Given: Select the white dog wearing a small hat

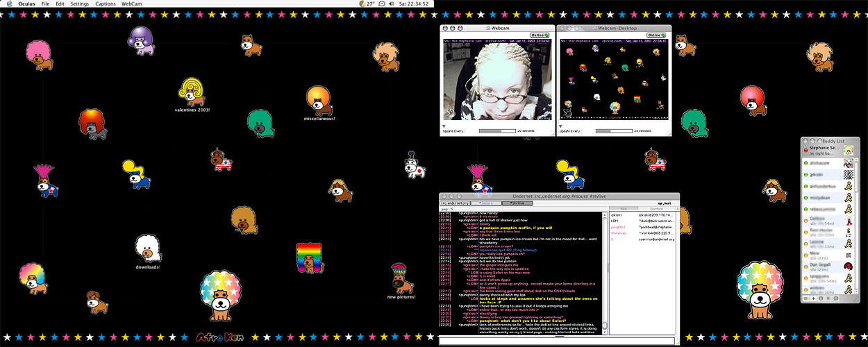Looking at the screenshot, I should [x=415, y=166].
